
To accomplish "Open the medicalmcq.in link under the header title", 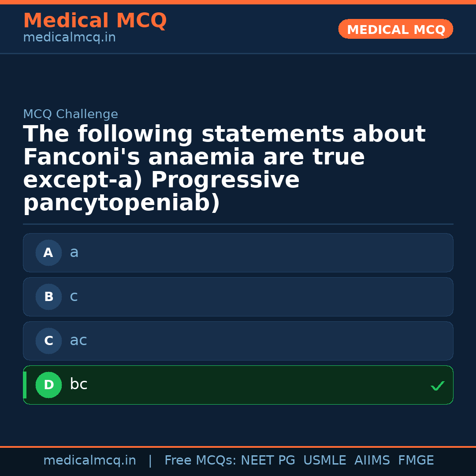I will click(x=69, y=38).
